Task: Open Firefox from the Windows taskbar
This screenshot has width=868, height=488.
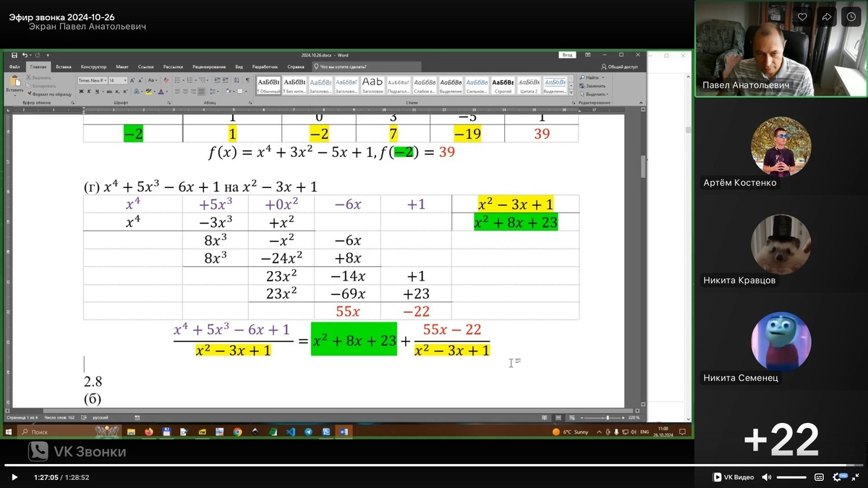Action: click(x=149, y=432)
